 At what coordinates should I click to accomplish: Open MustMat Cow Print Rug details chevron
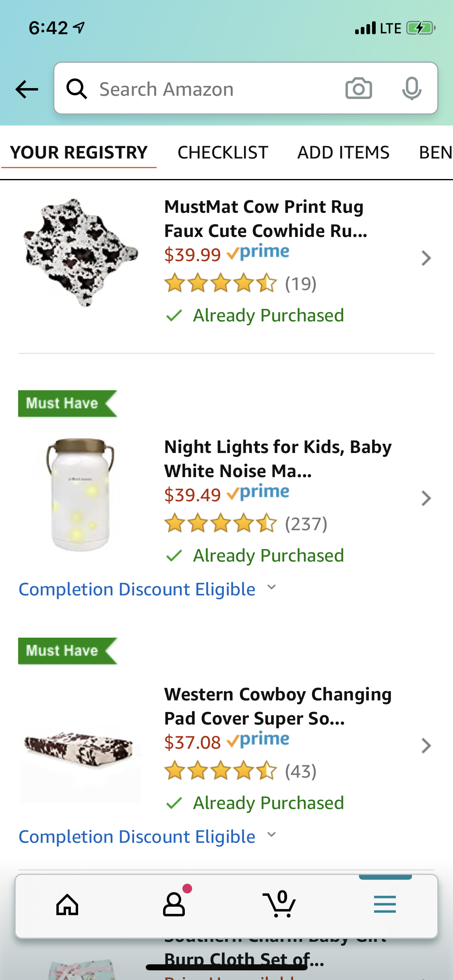[426, 258]
